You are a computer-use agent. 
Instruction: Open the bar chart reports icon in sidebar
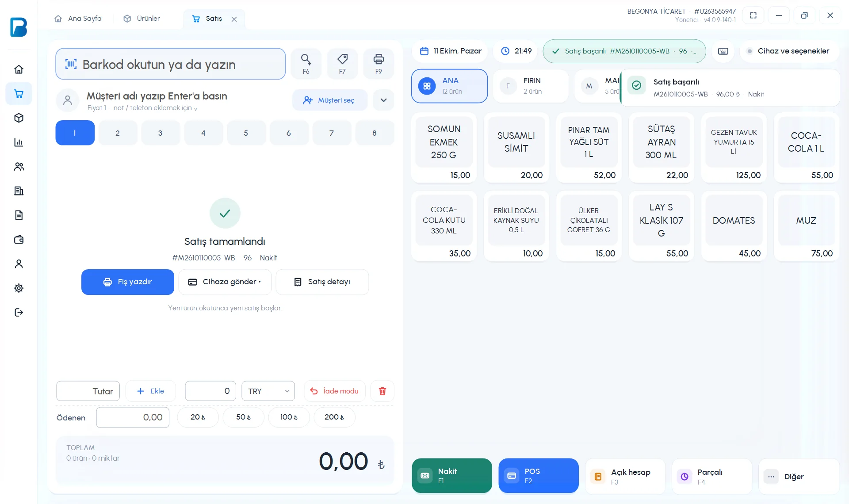click(x=19, y=142)
